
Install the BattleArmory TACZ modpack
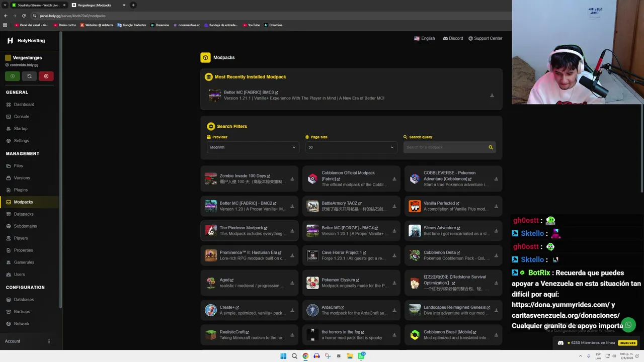(394, 206)
